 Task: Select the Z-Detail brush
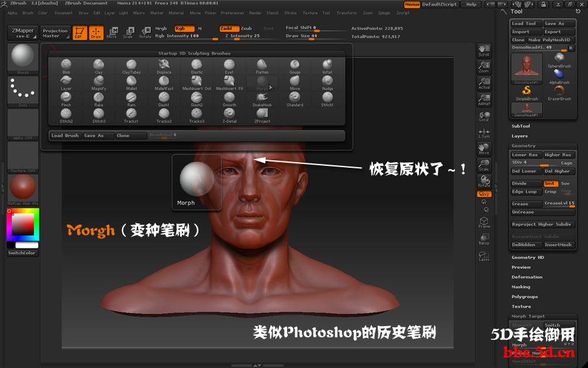229,116
